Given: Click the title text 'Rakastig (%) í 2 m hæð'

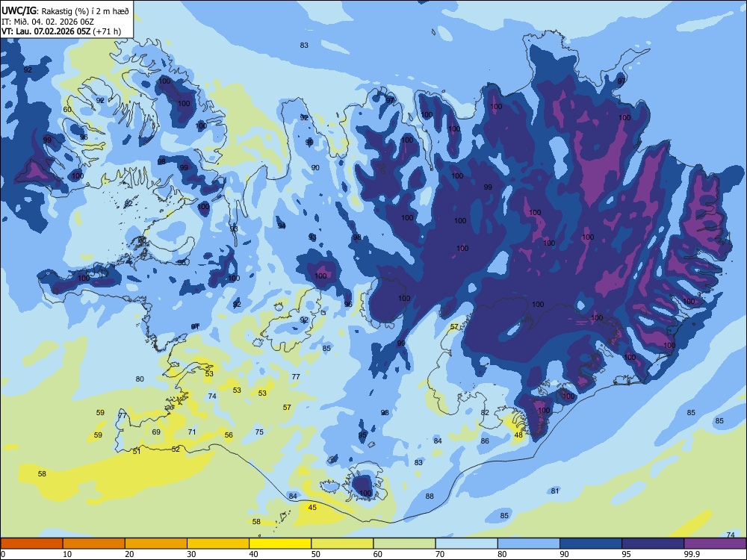Looking at the screenshot, I should click(x=85, y=11).
